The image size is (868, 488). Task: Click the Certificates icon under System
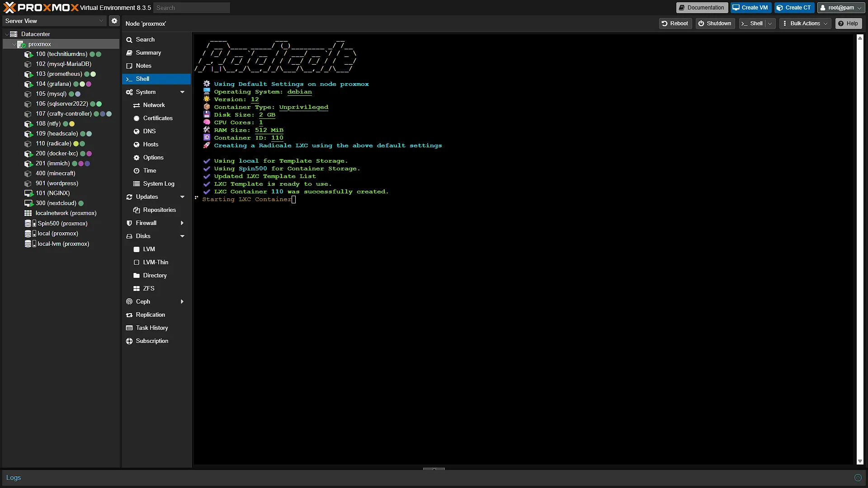point(137,118)
